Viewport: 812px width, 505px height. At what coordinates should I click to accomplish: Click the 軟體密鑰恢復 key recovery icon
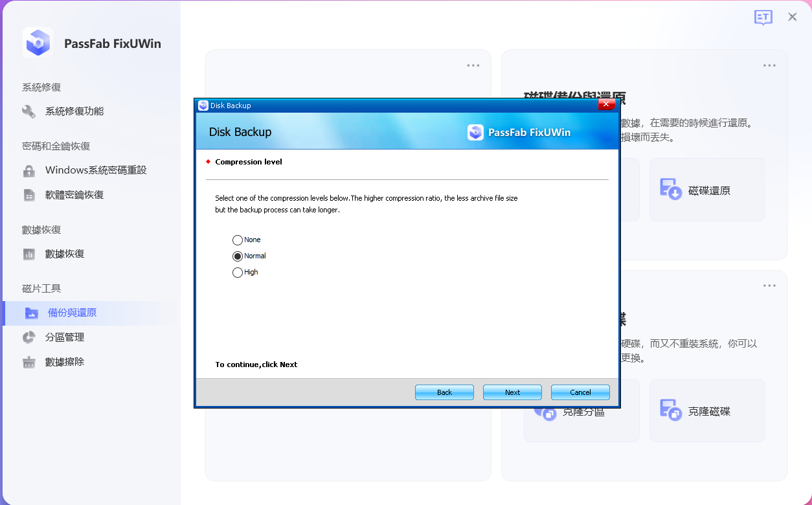[28, 194]
